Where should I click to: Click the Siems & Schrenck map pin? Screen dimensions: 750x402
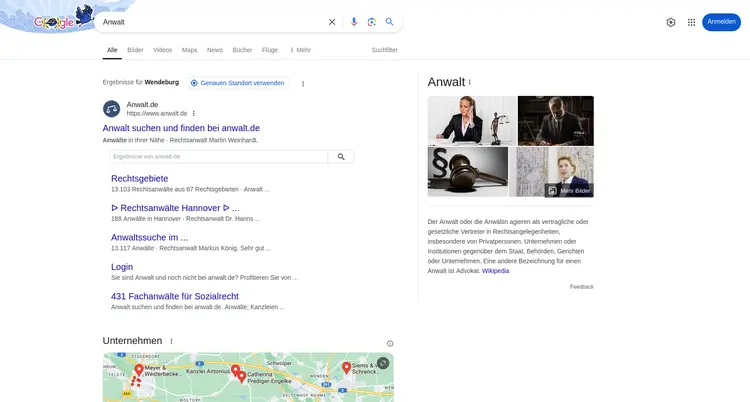pyautogui.click(x=346, y=368)
